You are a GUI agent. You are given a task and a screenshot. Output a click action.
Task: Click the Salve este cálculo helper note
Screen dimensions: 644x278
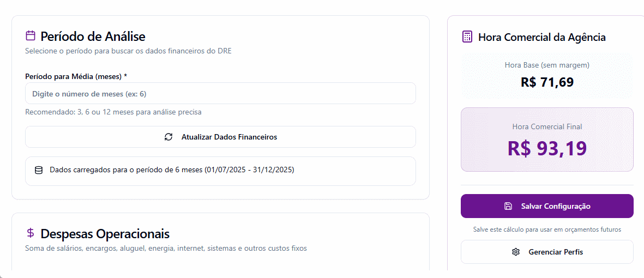547,229
